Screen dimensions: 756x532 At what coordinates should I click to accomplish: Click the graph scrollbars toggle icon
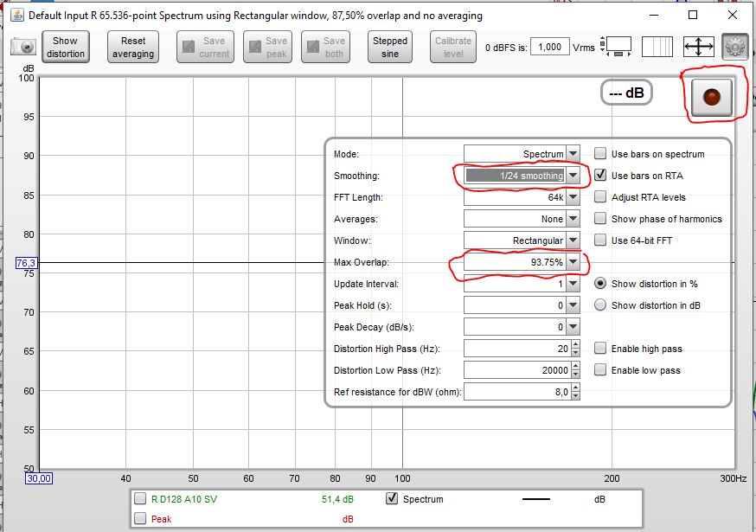(618, 47)
